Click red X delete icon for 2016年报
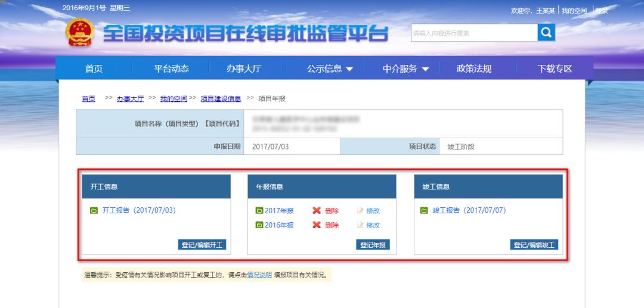The height and width of the screenshot is (308, 644). (x=317, y=225)
